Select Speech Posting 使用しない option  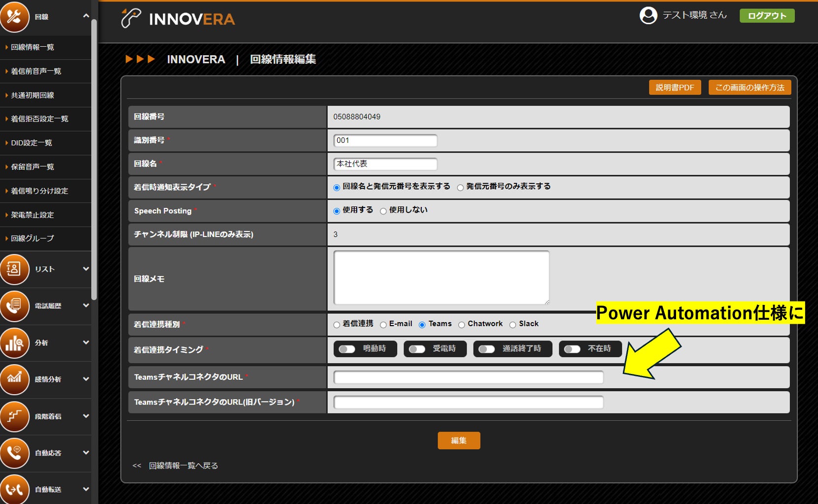click(x=383, y=211)
